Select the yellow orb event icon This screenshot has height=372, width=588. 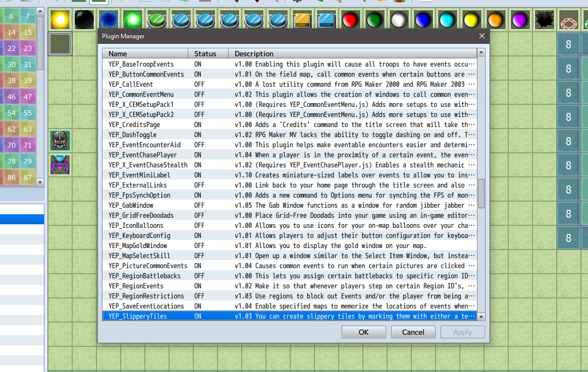471,20
